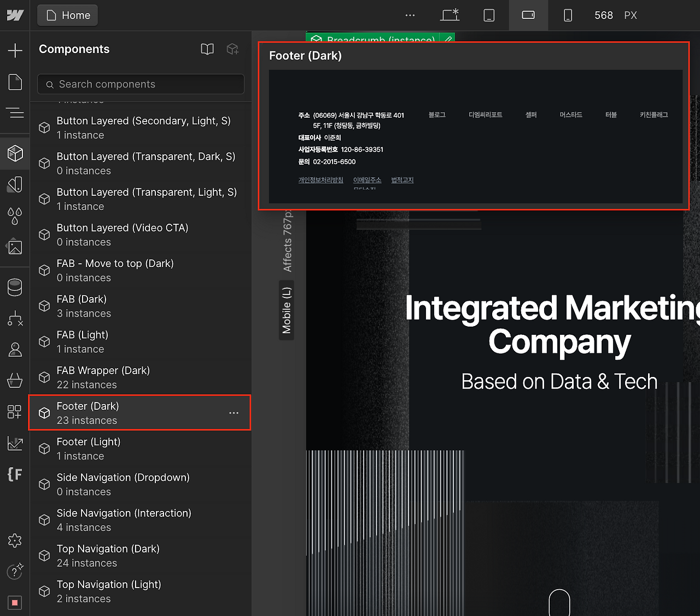Open the CMS database panel

(x=15, y=287)
